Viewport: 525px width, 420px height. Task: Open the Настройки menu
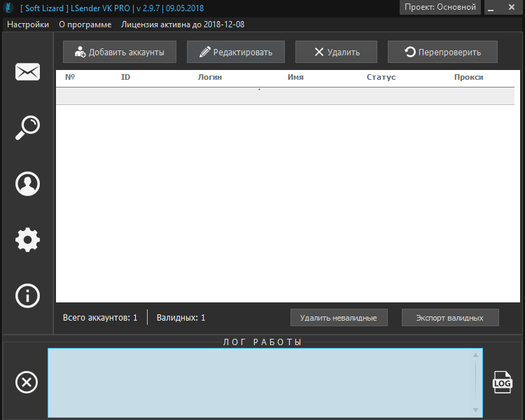[x=28, y=24]
